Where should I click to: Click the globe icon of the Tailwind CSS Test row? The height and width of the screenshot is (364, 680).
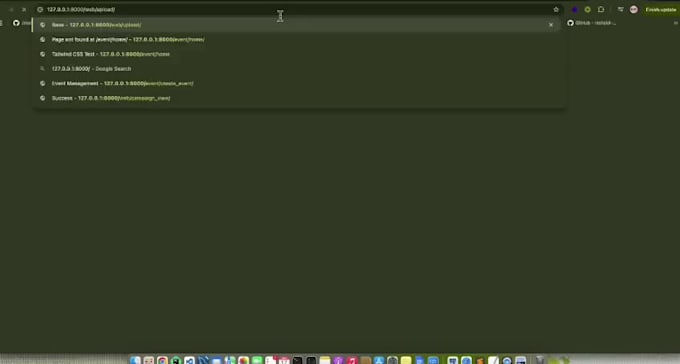42,54
